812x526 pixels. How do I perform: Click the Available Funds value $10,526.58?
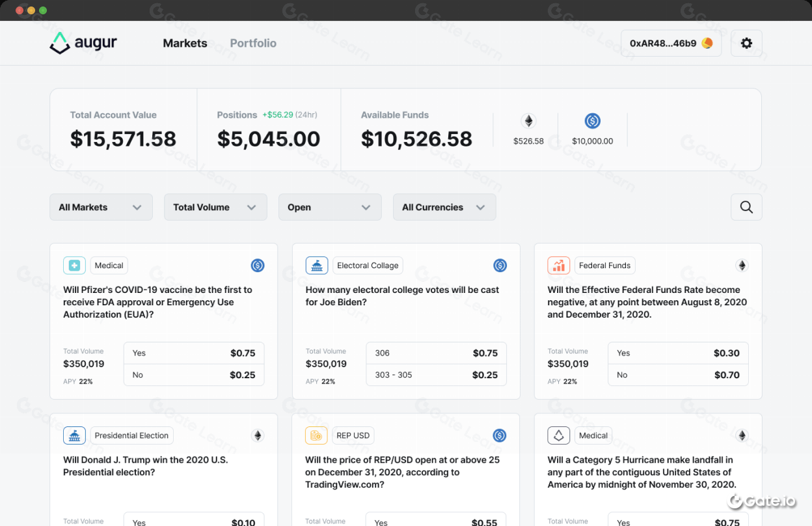tap(416, 139)
